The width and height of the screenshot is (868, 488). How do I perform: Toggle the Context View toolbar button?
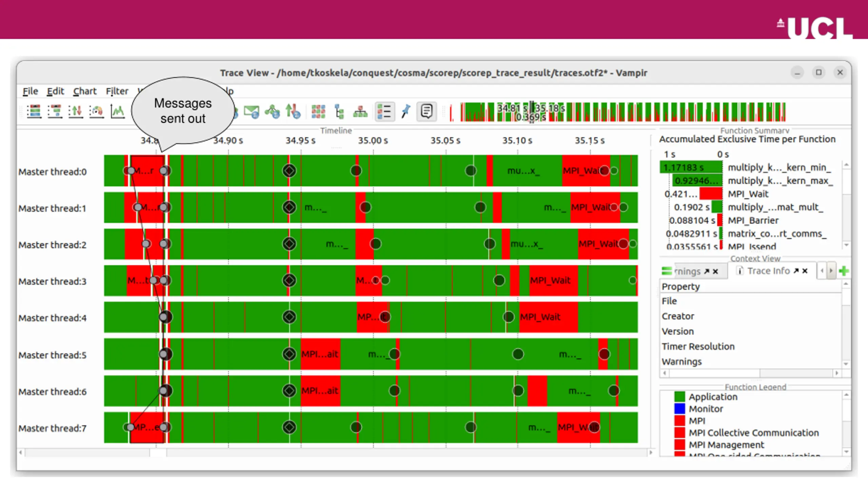click(427, 111)
